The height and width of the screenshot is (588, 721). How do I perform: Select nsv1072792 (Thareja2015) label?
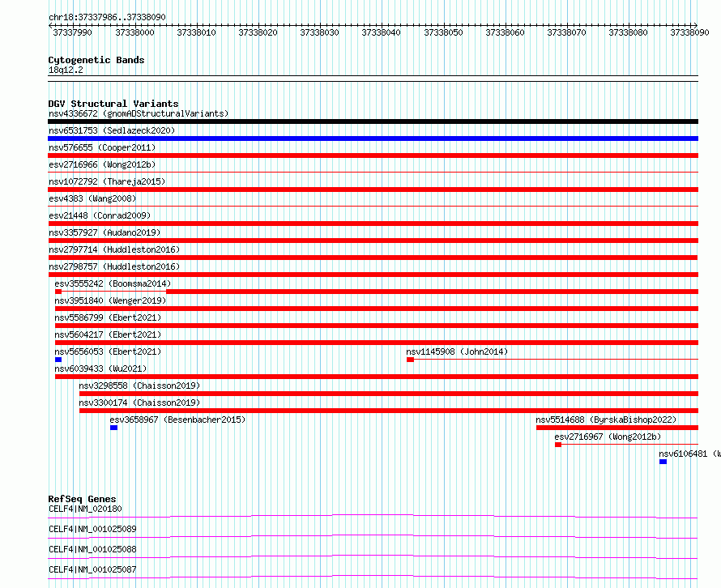(107, 181)
